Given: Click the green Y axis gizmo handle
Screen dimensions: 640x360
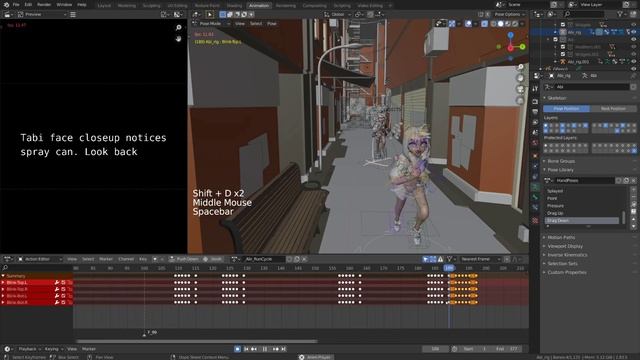Looking at the screenshot, I should [522, 47].
